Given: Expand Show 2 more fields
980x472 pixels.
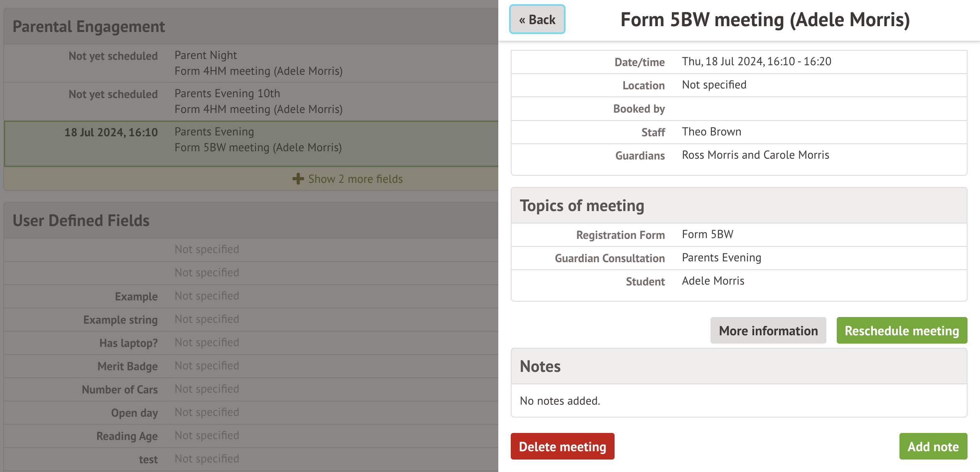Looking at the screenshot, I should pyautogui.click(x=355, y=179).
